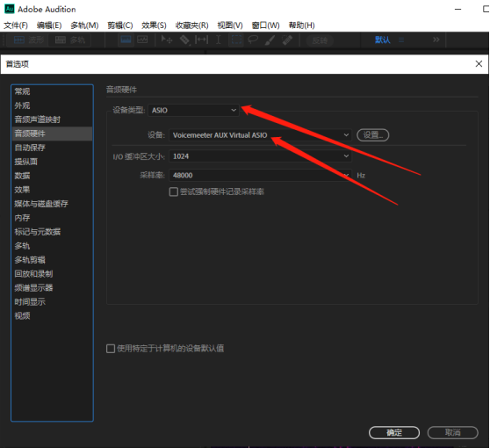
Task: Show more workspaces via double chevron
Action: pos(436,40)
